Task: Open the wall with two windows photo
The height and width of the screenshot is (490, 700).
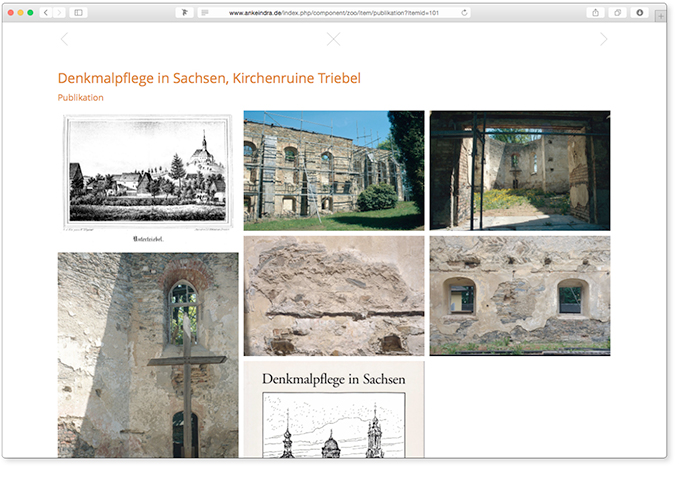Action: (x=519, y=295)
